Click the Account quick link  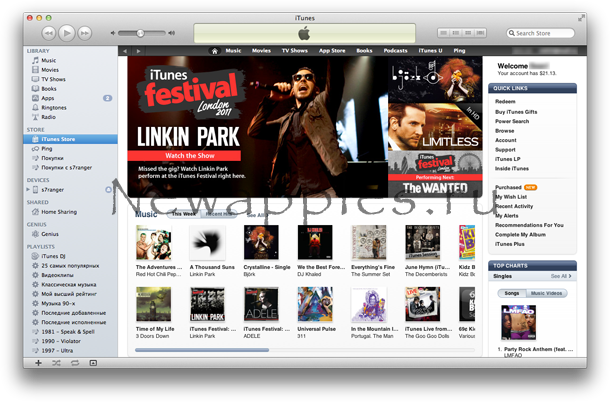[506, 140]
